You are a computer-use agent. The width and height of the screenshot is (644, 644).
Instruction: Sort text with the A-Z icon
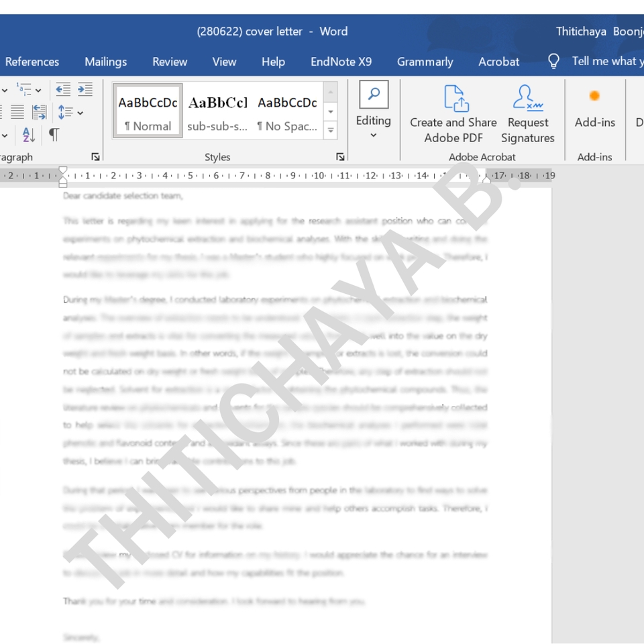[x=28, y=134]
